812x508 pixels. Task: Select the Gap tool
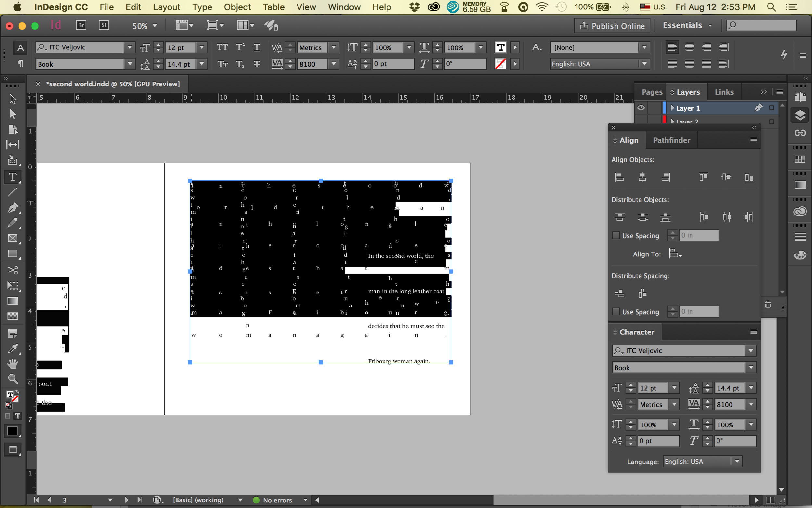coord(12,145)
